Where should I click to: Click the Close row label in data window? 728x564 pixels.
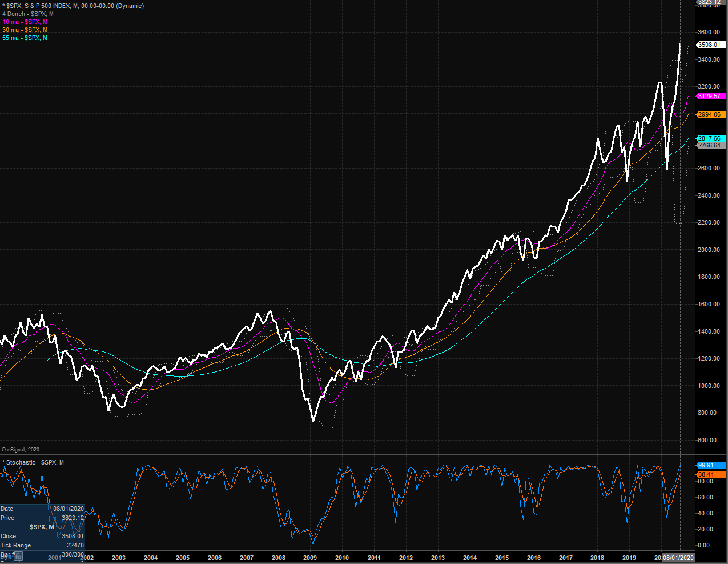[9, 536]
